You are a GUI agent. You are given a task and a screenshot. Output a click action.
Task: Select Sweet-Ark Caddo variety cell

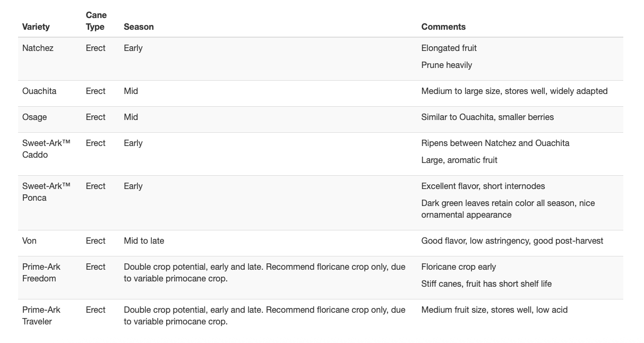(x=46, y=149)
